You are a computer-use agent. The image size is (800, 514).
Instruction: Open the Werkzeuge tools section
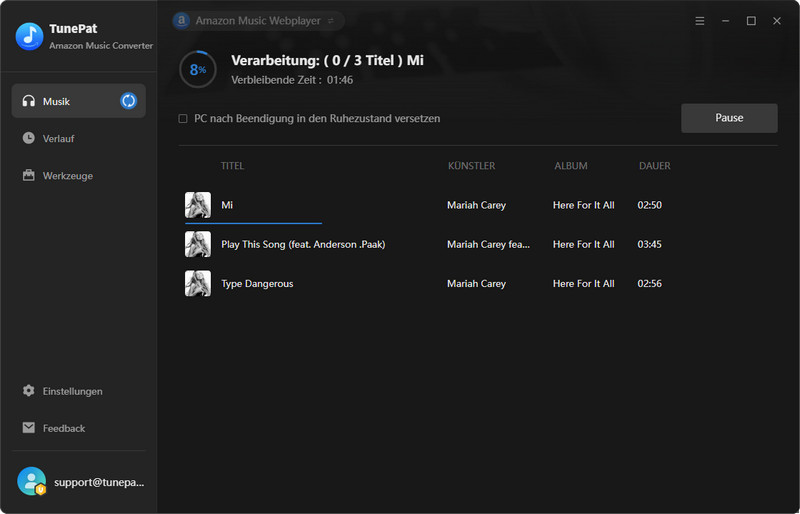(79, 176)
